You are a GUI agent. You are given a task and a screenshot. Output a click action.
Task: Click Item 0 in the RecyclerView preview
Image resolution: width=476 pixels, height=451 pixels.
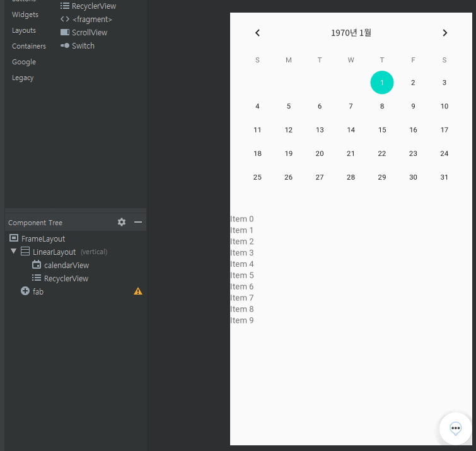coord(242,219)
